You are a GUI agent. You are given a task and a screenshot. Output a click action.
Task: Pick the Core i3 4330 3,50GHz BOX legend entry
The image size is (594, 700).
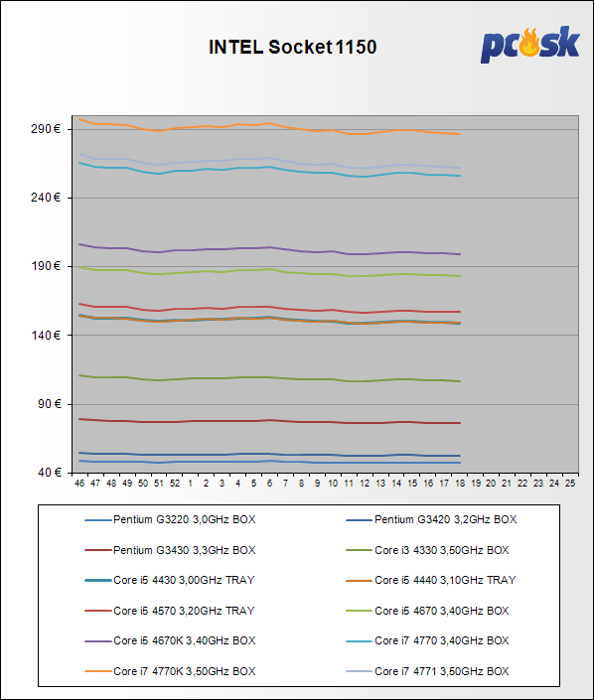[427, 550]
